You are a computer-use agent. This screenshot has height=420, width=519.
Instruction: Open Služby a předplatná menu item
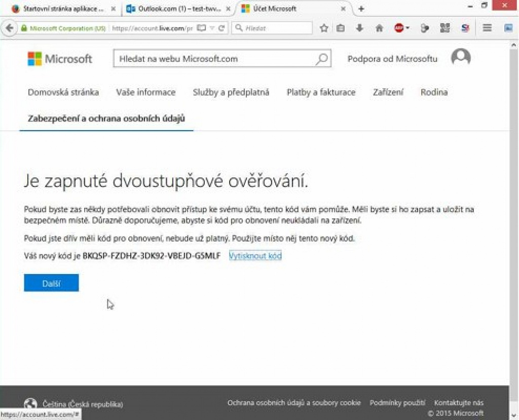(231, 92)
